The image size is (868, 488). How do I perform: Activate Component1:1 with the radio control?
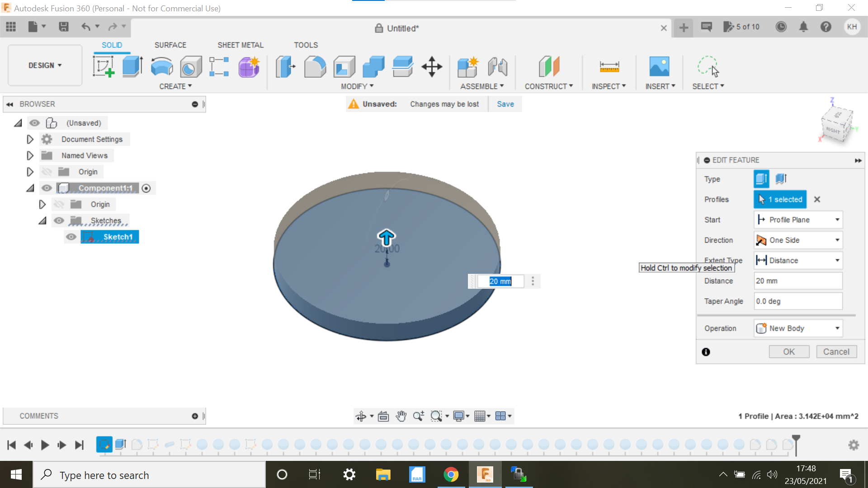pos(146,188)
